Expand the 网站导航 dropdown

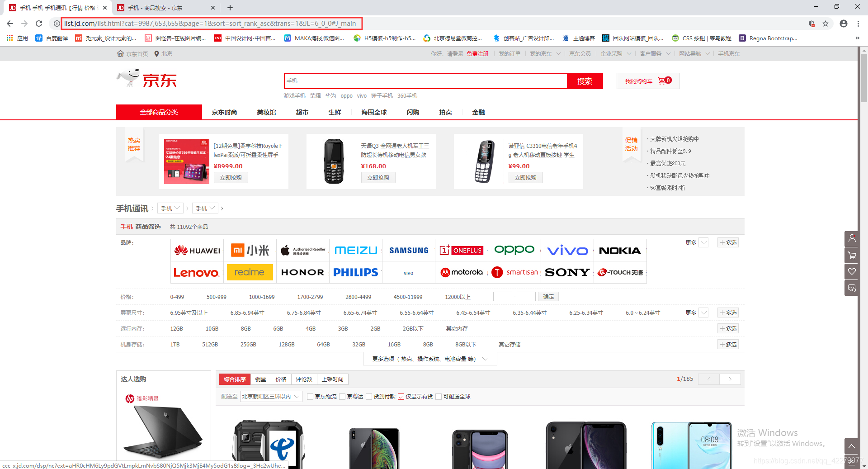(x=694, y=54)
